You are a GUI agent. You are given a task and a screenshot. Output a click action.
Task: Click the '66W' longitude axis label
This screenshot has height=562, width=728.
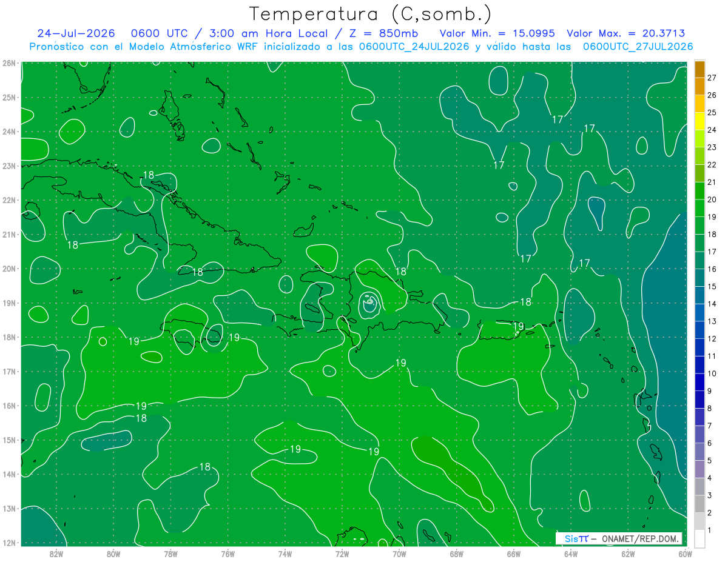513,554
